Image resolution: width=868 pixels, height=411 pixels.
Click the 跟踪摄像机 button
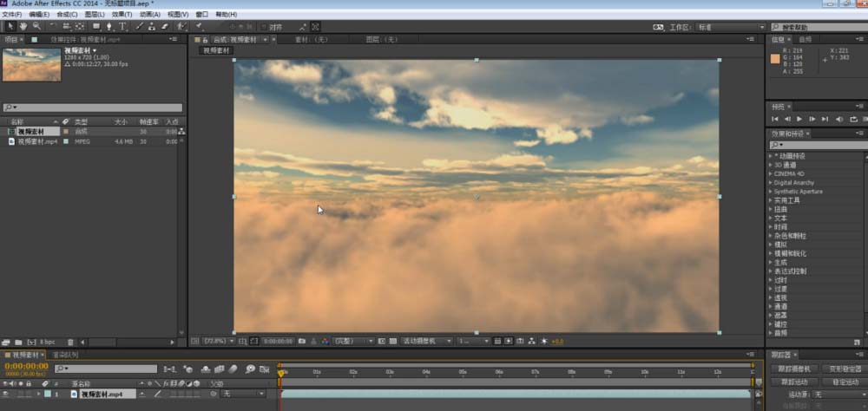[794, 369]
